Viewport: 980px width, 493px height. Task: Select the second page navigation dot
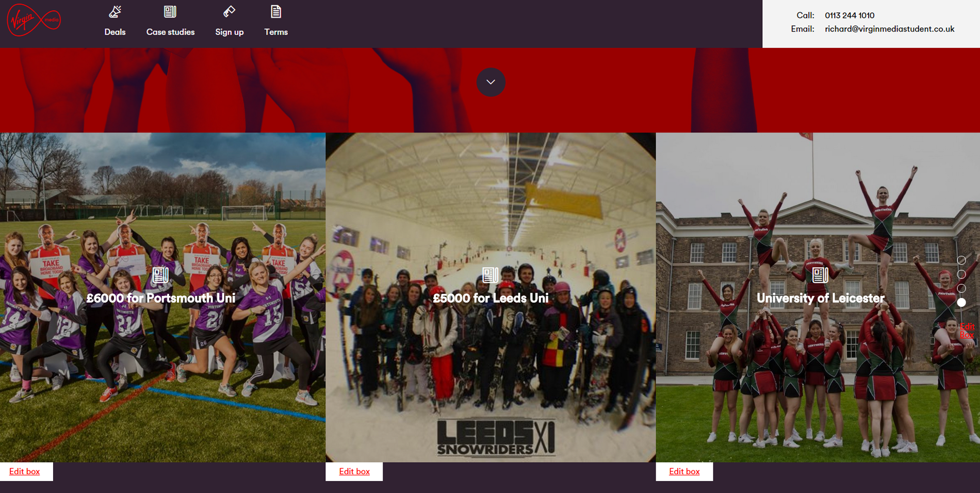[961, 274]
